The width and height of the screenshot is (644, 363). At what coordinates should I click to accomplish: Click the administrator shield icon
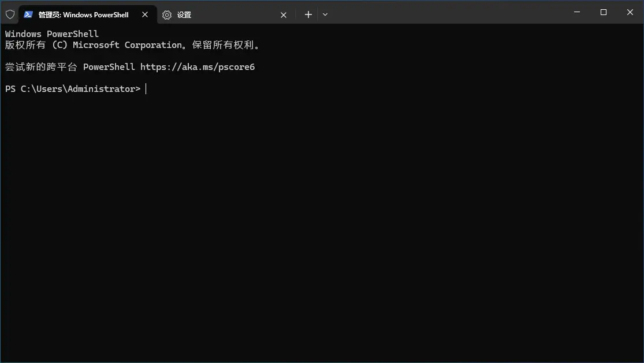tap(10, 14)
